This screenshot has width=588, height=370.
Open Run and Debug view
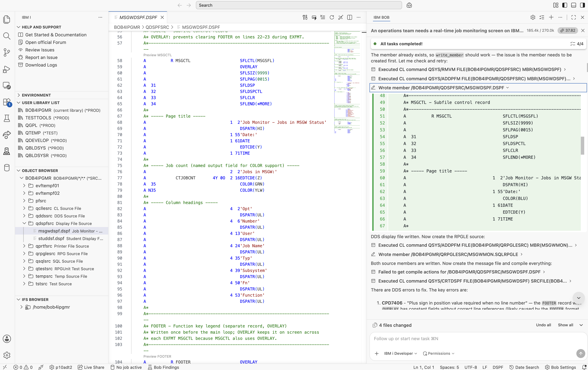(7, 69)
